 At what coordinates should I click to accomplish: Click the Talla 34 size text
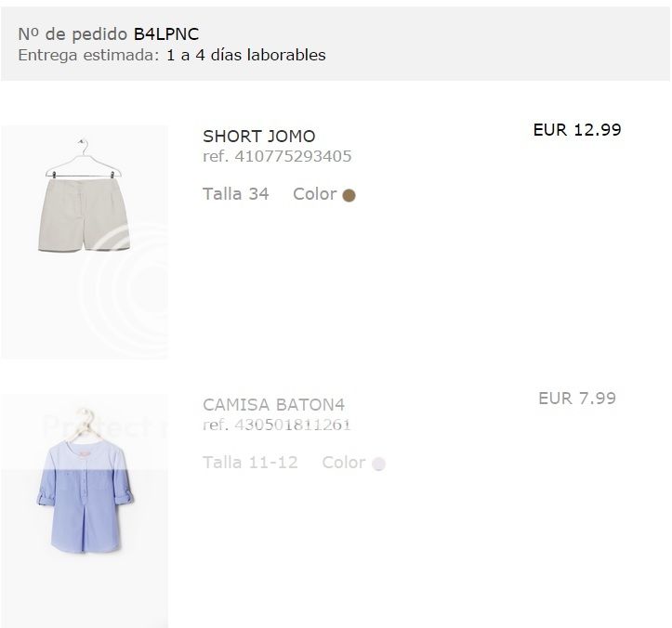click(x=236, y=194)
